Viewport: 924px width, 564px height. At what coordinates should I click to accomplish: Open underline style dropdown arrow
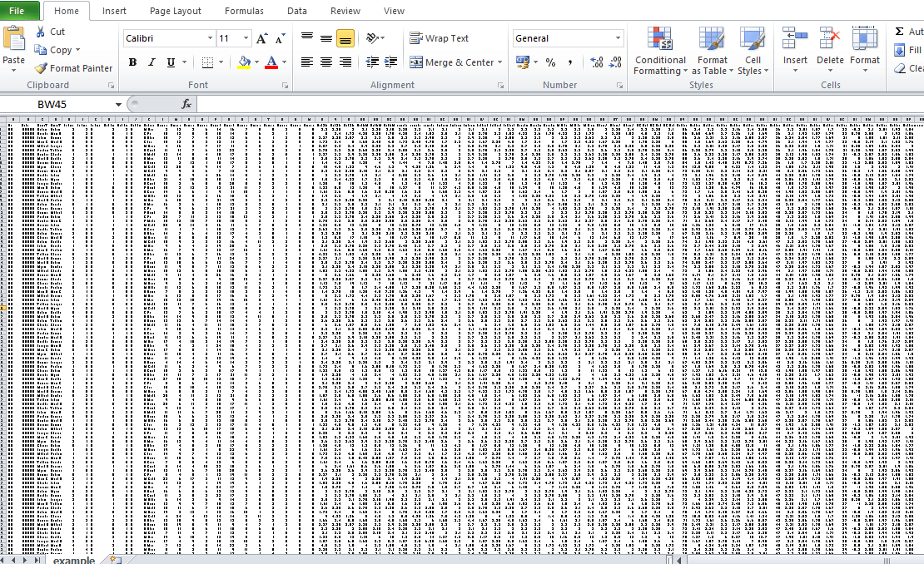pos(184,62)
